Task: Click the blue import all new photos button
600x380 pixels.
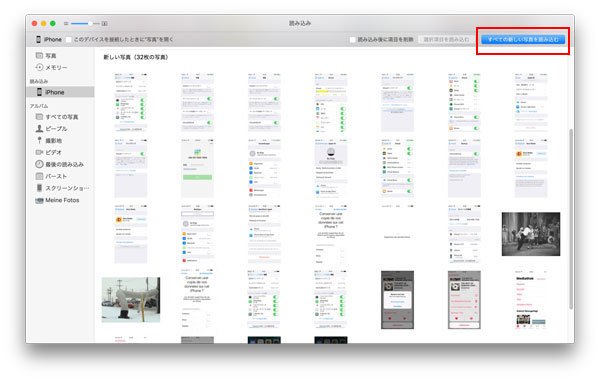Action: [523, 39]
